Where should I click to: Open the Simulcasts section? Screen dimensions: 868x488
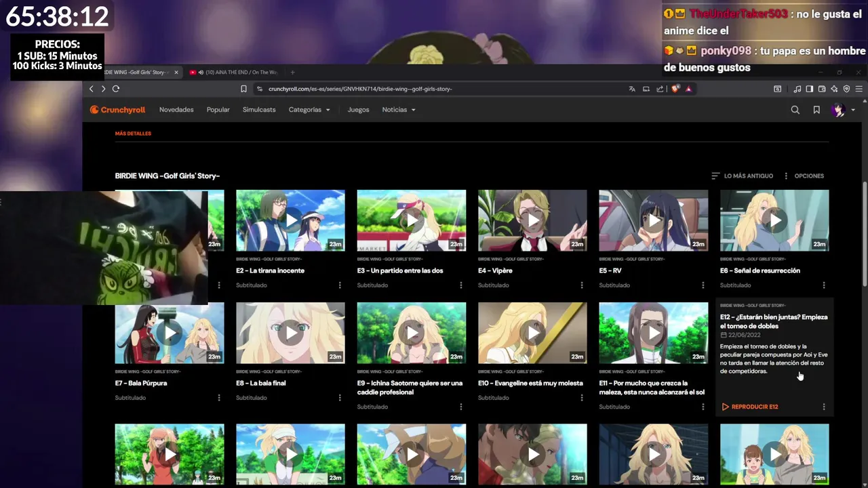259,110
